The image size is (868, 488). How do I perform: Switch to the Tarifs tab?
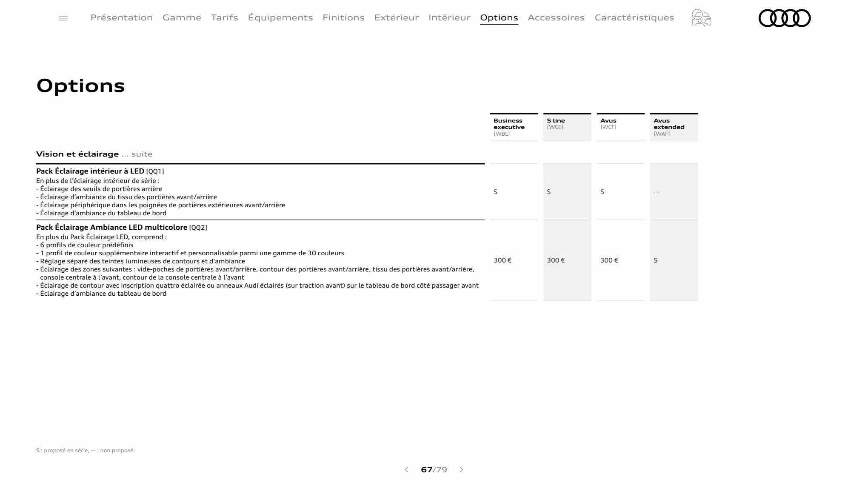point(224,17)
